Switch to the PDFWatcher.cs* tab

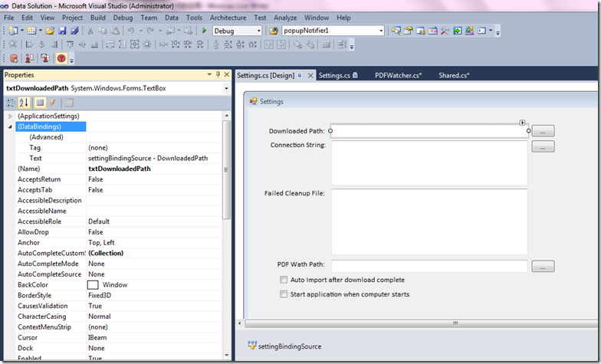(399, 75)
